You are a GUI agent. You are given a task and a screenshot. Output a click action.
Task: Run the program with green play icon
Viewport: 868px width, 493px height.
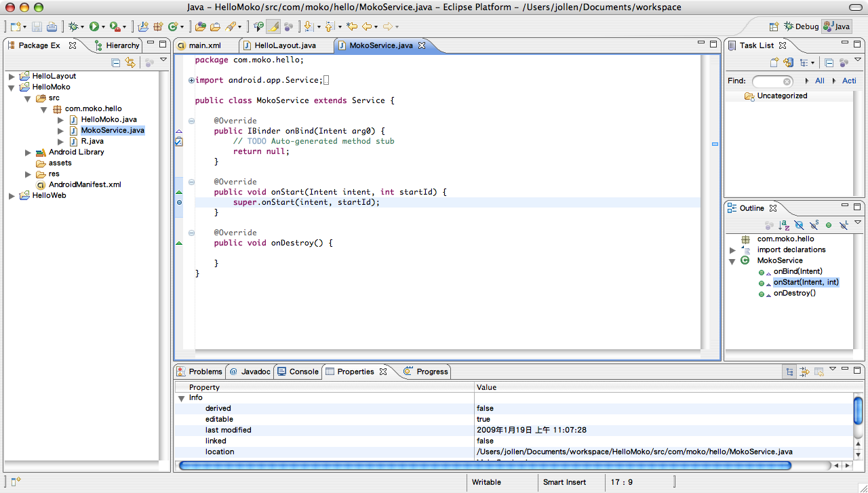(94, 26)
